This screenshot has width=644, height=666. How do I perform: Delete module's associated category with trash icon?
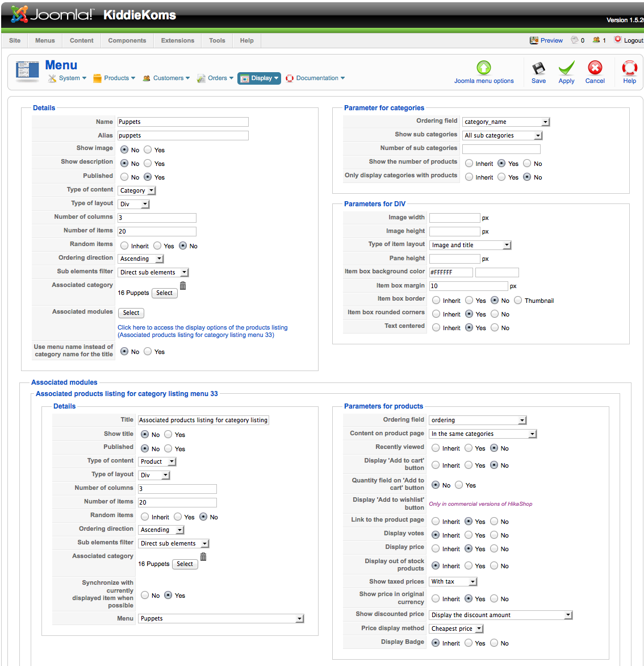pyautogui.click(x=203, y=557)
